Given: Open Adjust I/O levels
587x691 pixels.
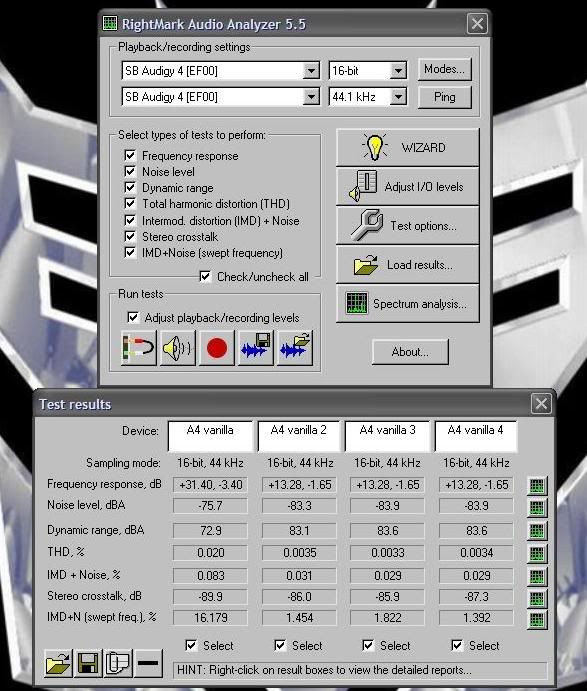Looking at the screenshot, I should (x=407, y=186).
